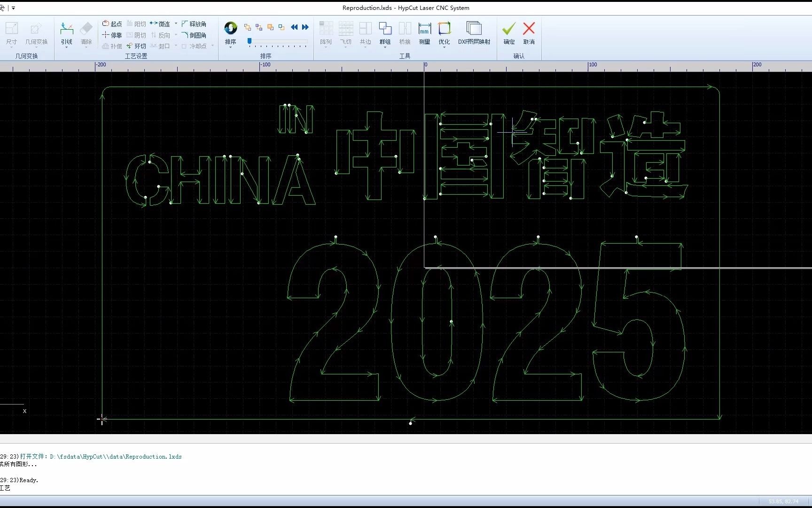Expand the 封口 dropdown arrow
812x508 pixels.
tap(176, 46)
